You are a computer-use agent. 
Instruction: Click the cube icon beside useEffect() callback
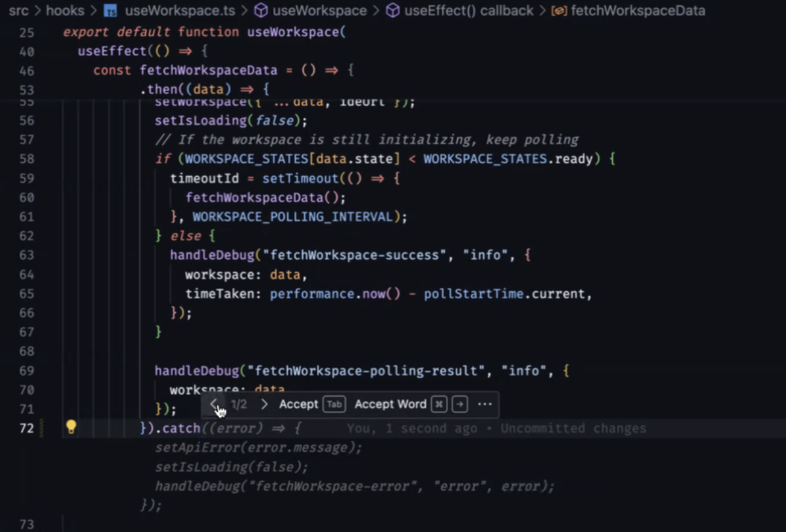pos(393,11)
